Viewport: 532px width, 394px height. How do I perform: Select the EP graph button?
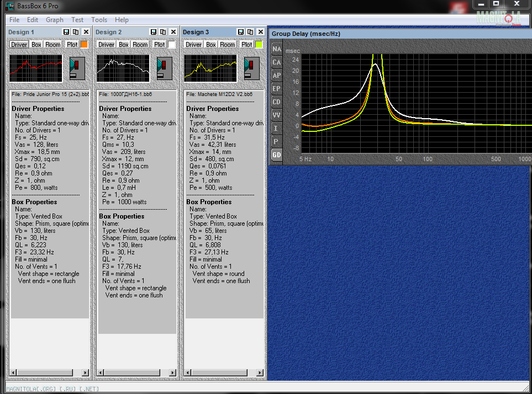276,89
